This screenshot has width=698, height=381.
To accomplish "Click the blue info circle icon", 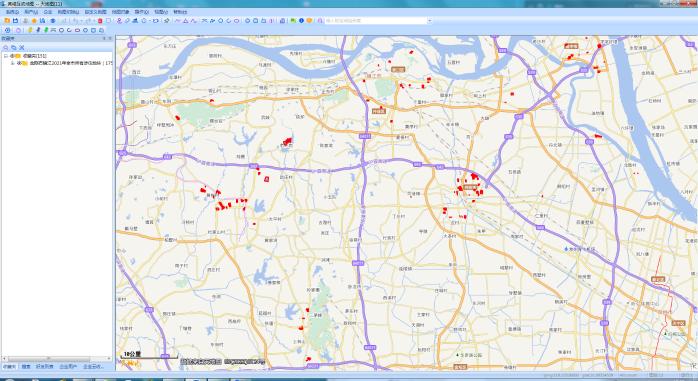I will point(301,20).
